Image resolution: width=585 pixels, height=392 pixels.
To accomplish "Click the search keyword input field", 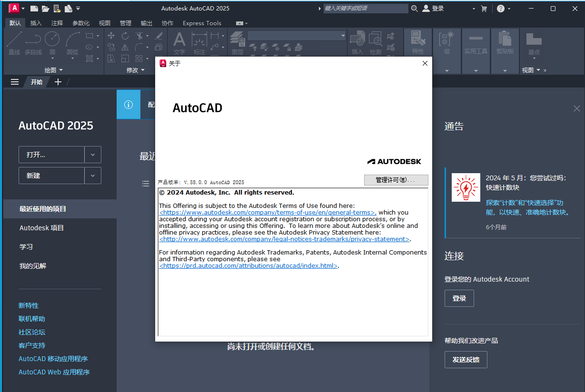I will click(366, 9).
